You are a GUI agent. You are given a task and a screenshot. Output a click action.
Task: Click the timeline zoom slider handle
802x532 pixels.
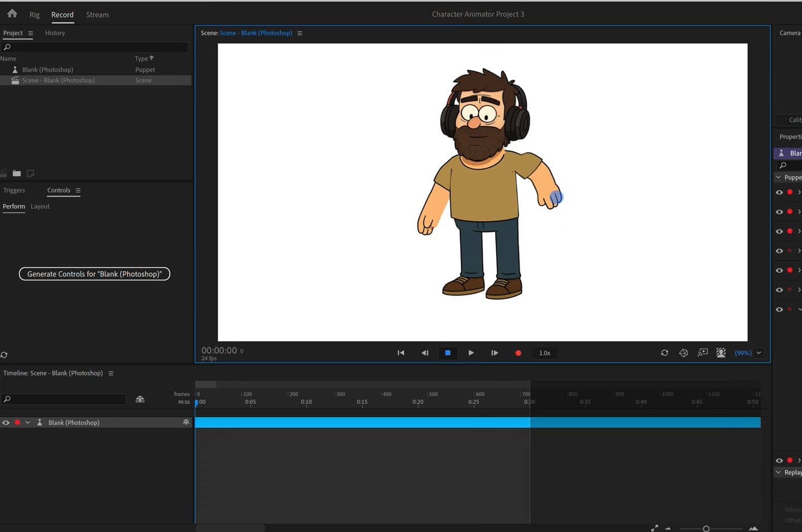tap(706, 529)
